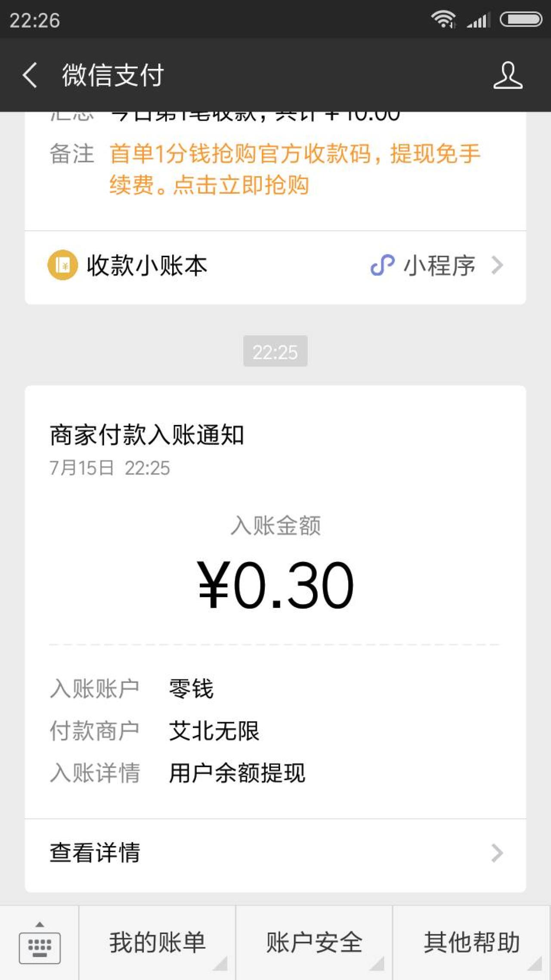Expand the 小程序 chevron arrow

tap(498, 265)
